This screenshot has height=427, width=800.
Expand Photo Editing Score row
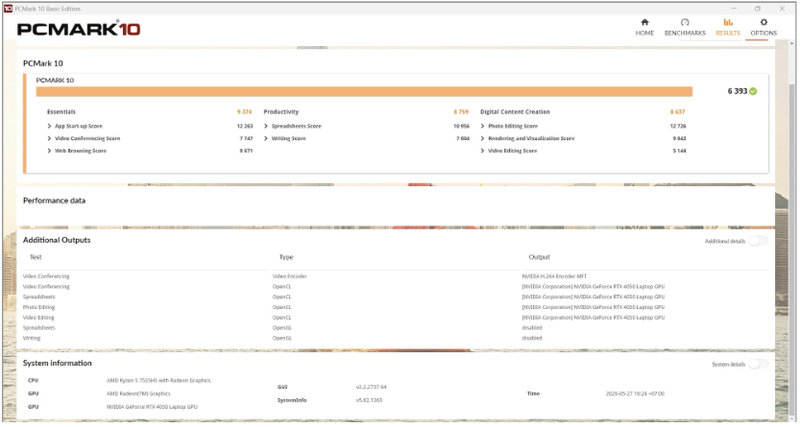tap(483, 126)
